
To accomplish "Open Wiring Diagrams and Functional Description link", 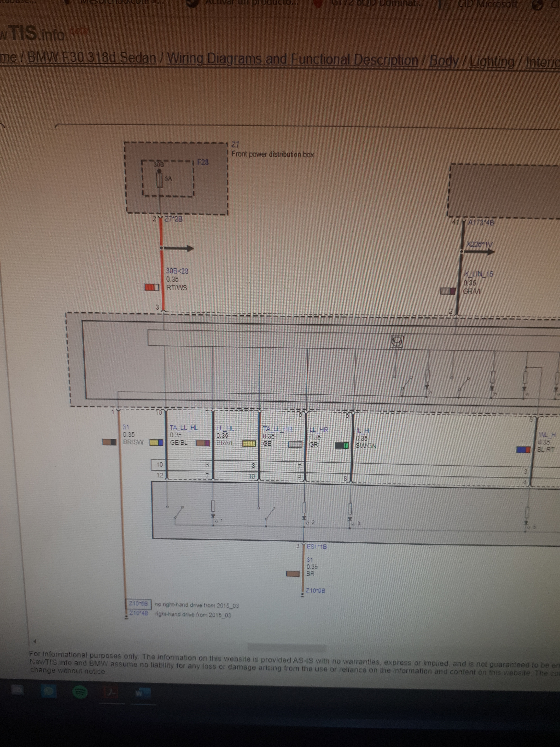I will (292, 59).
